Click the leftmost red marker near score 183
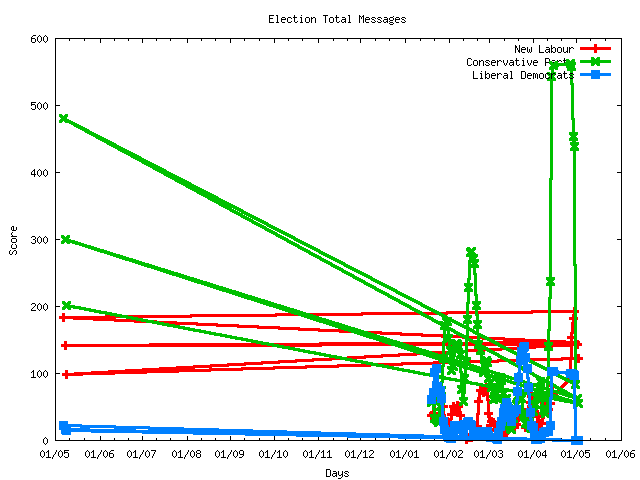Viewport: 640px width, 480px height. click(x=64, y=317)
